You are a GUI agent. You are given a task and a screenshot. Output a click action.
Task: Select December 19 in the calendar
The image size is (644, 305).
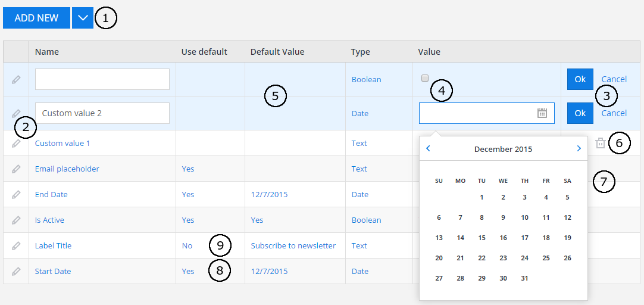(568, 238)
